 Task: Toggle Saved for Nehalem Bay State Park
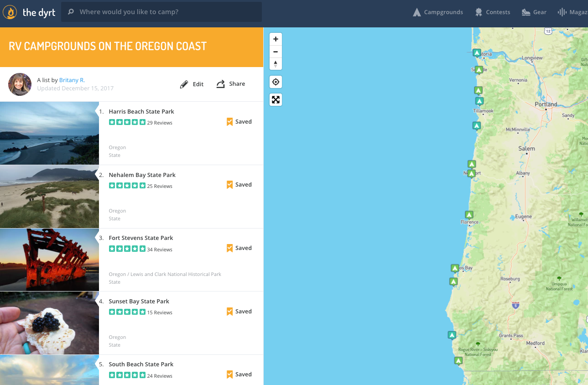(239, 185)
